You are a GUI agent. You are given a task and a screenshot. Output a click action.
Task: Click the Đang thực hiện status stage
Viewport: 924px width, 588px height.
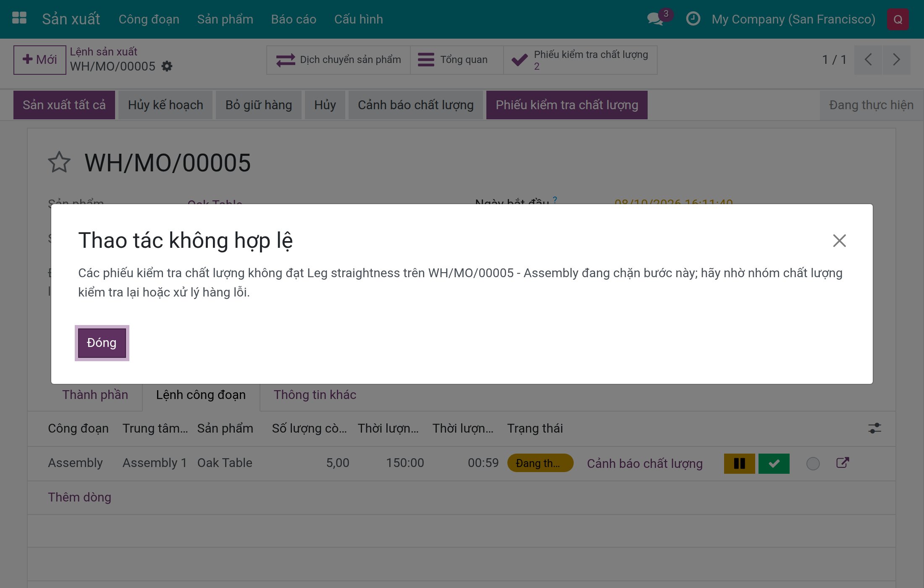[871, 105]
